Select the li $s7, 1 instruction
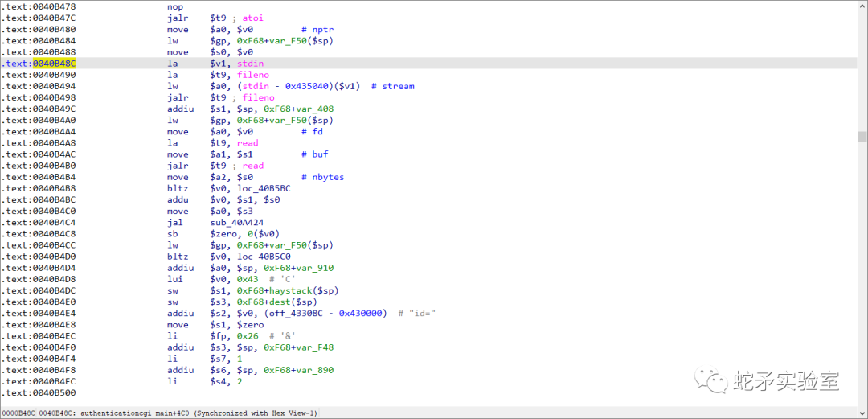 [205, 359]
